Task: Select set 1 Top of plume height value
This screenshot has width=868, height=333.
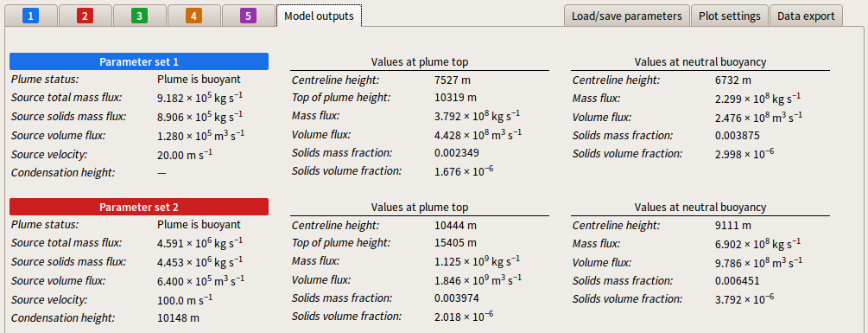Action: click(455, 98)
